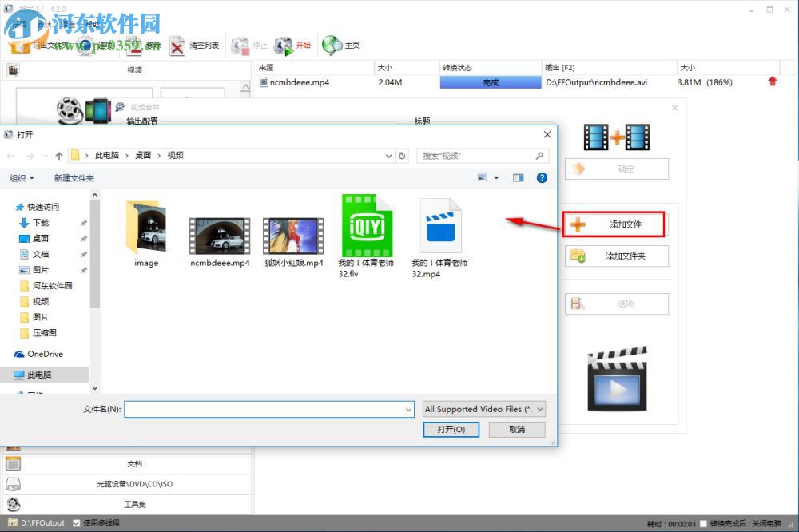Click the 来源 column header
799x532 pixels.
coord(315,67)
